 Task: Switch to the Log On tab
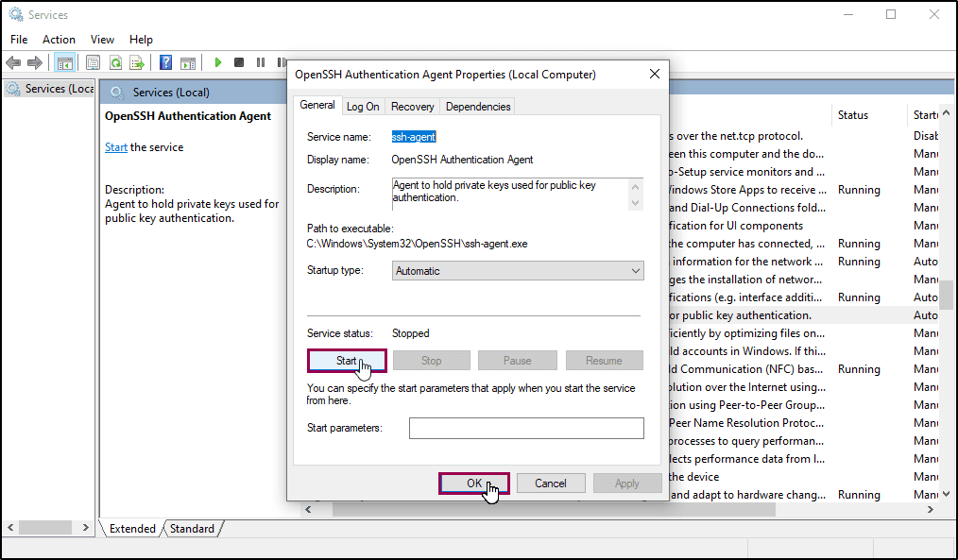tap(363, 107)
